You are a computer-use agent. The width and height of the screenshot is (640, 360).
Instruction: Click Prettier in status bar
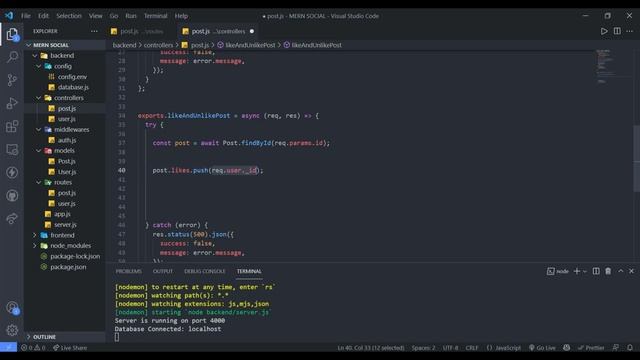click(x=591, y=347)
